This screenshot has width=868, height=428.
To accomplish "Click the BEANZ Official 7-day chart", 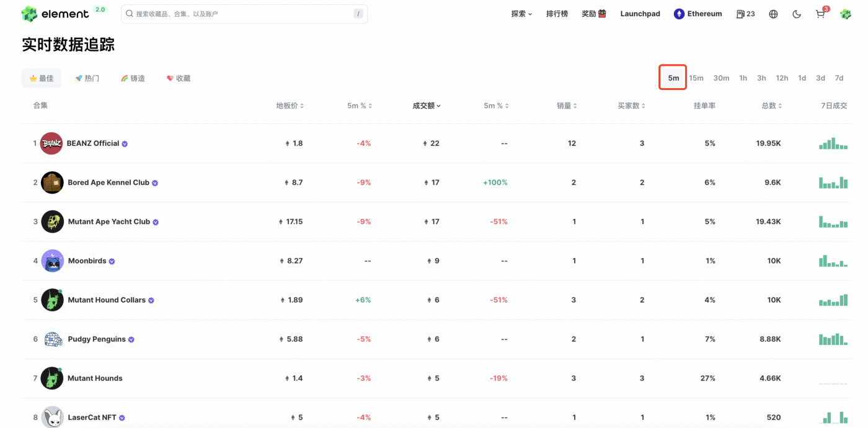I will (833, 143).
